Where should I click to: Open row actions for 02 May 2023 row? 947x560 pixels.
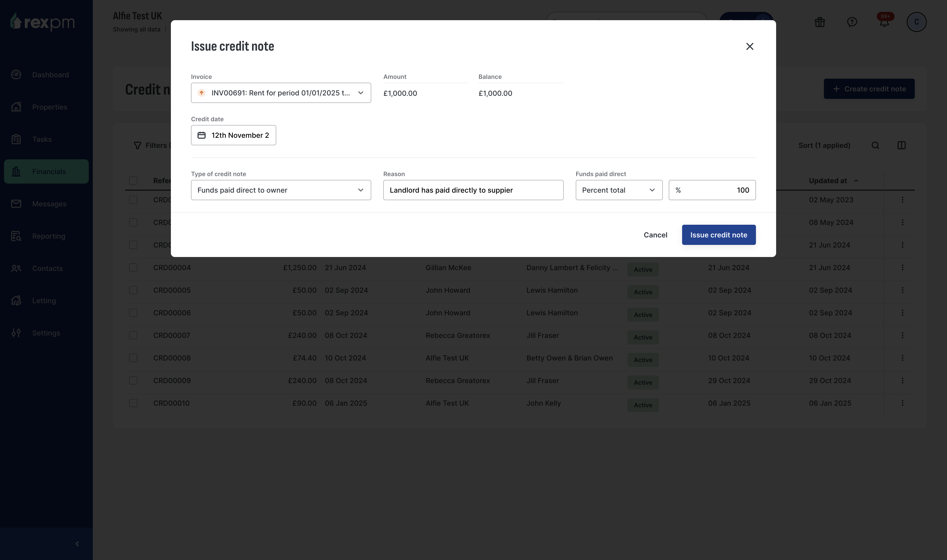[902, 200]
